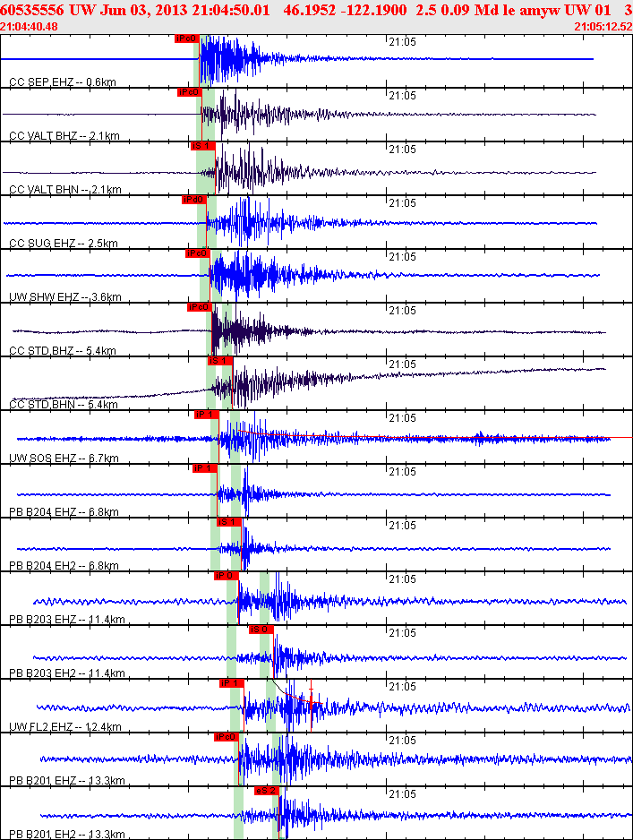Click the P pick marker on SUG EHZ trace
Image resolution: width=633 pixels, height=840 pixels.
pyautogui.click(x=194, y=200)
